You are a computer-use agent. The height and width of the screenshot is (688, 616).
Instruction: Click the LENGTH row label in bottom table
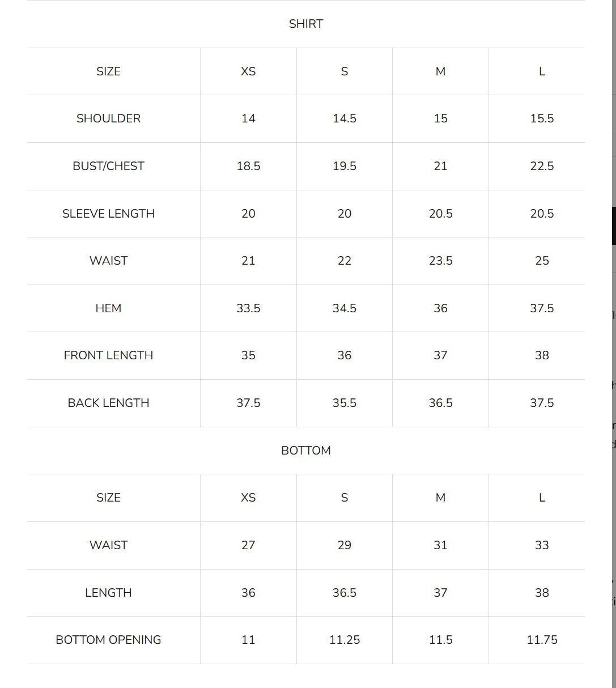108,593
